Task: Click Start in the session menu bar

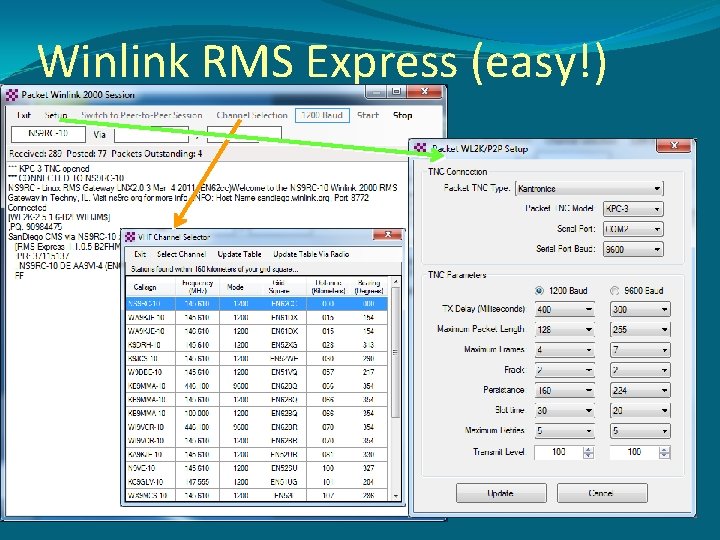Action: (x=368, y=115)
